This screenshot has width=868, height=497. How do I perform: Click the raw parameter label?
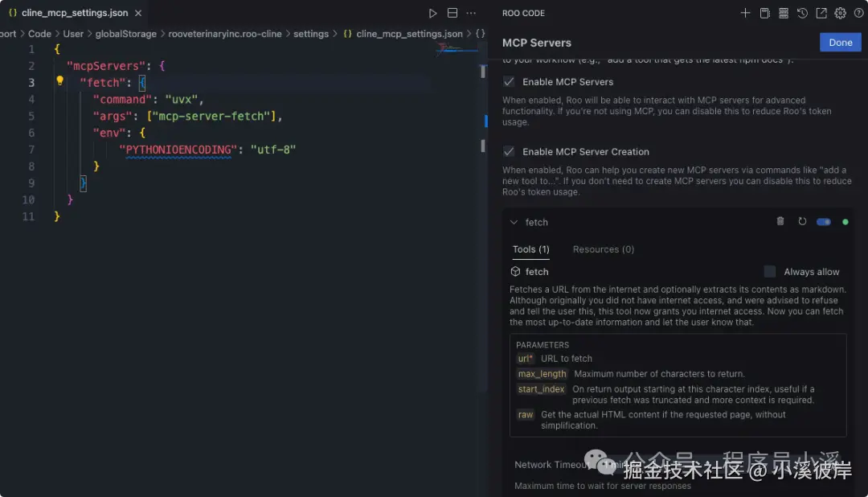(x=526, y=414)
